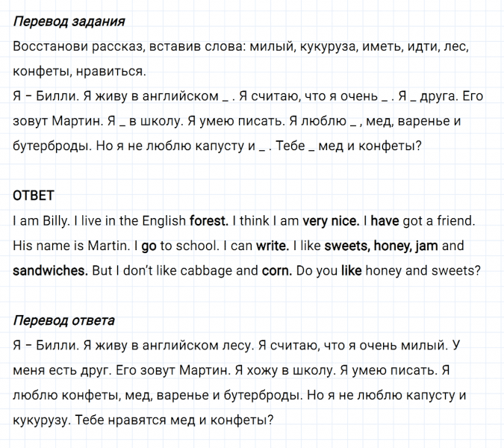
Task: Click the bold word 'like' before 'honey and sweets'
Action: (351, 270)
